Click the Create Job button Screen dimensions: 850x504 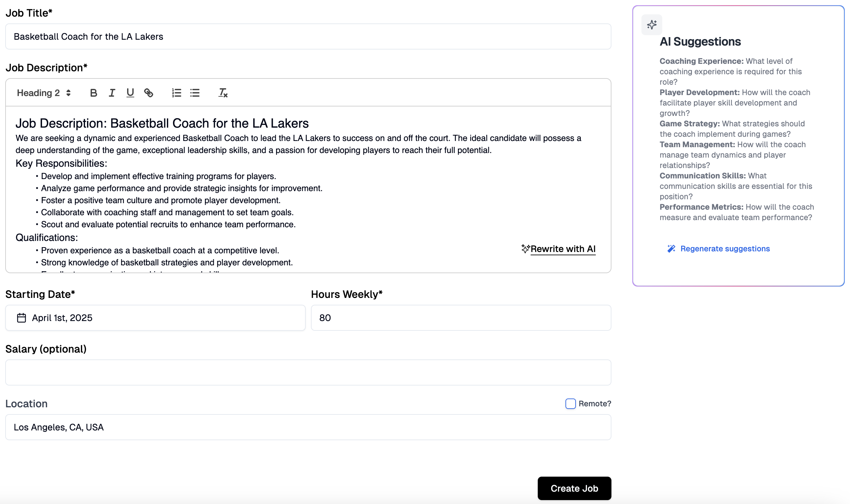click(573, 488)
